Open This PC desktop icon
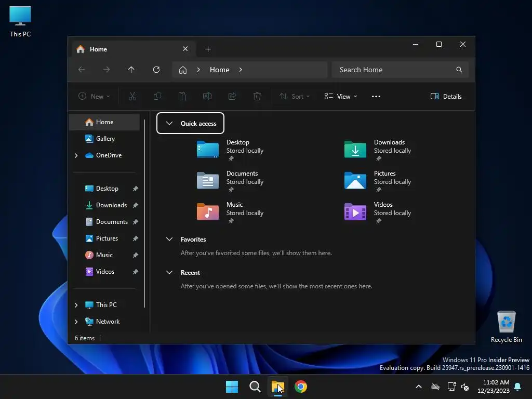Viewport: 532px width, 399px height. (20, 21)
